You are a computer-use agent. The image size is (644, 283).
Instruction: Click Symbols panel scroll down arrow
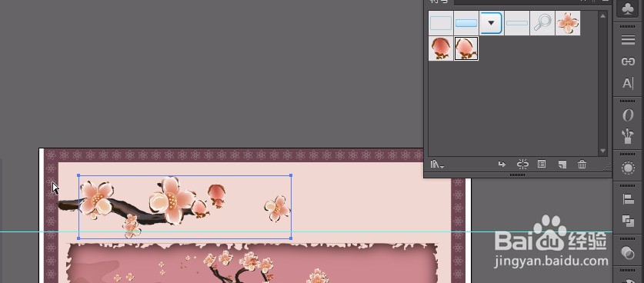tap(602, 151)
